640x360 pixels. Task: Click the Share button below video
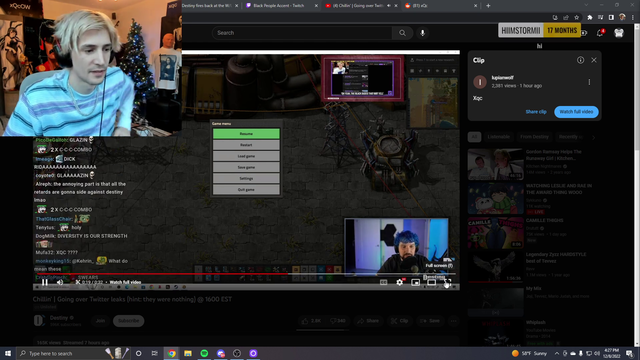368,321
